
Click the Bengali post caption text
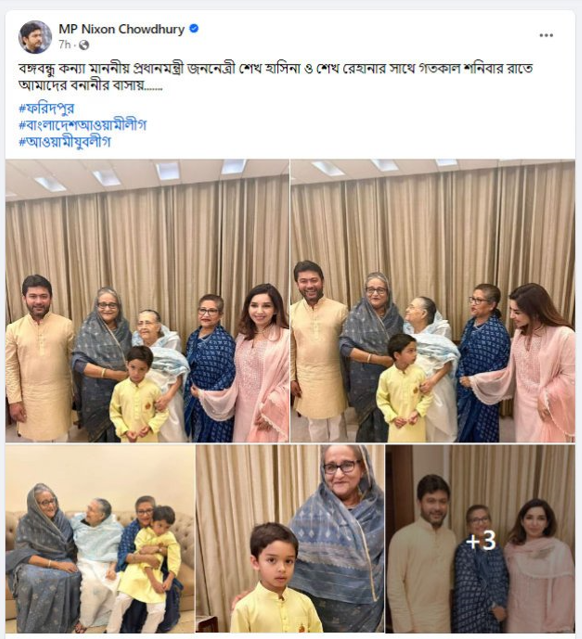[276, 76]
